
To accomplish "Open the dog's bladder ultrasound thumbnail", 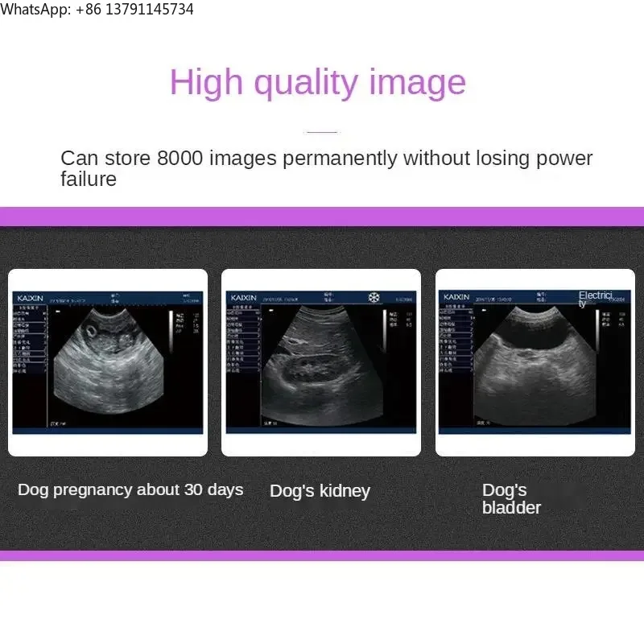I will pos(535,362).
